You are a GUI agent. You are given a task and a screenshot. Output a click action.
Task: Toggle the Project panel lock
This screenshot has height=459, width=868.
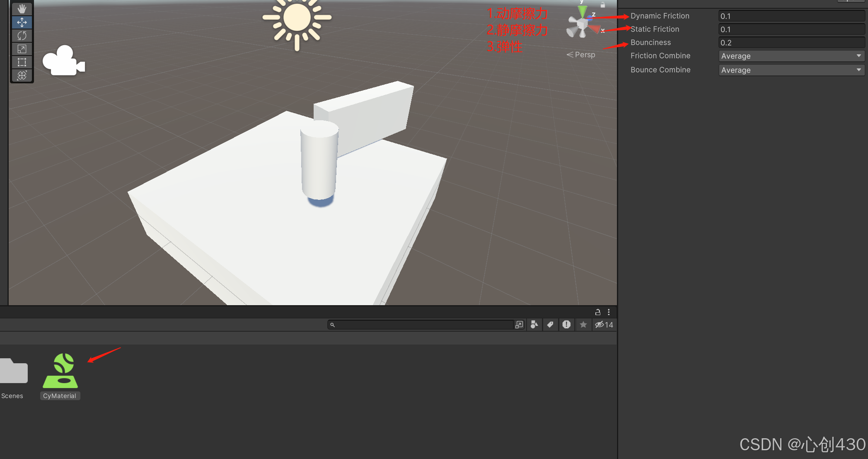point(597,312)
